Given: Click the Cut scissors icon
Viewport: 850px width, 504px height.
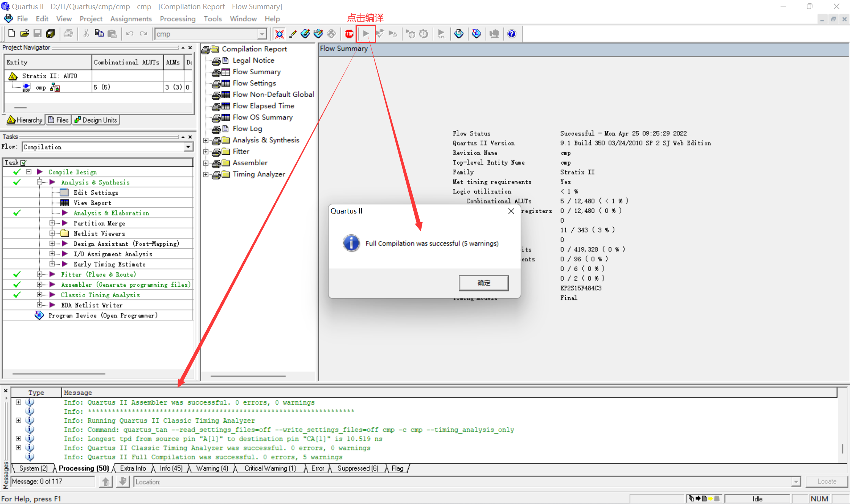Looking at the screenshot, I should tap(86, 34).
